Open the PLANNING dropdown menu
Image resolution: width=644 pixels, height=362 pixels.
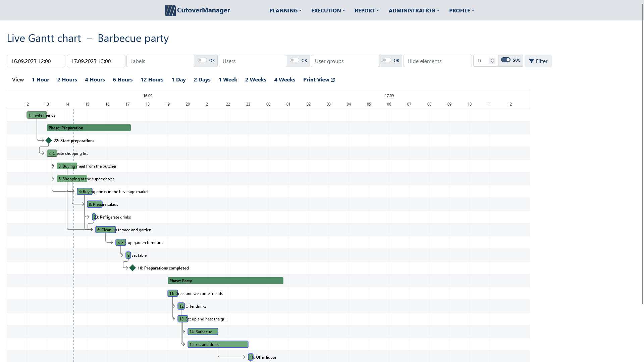285,10
